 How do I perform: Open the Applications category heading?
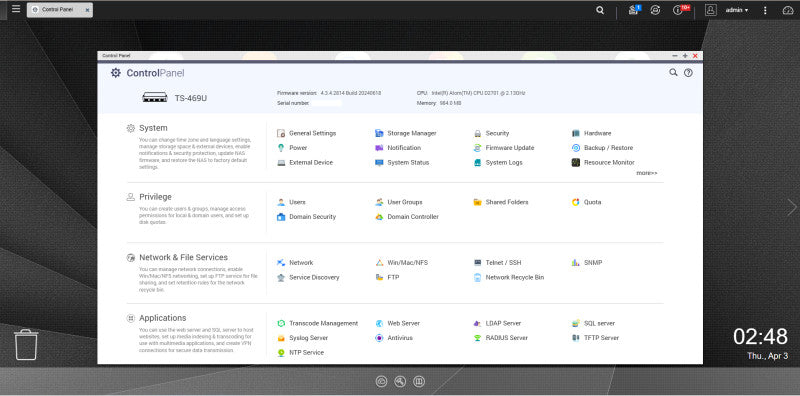pos(162,318)
